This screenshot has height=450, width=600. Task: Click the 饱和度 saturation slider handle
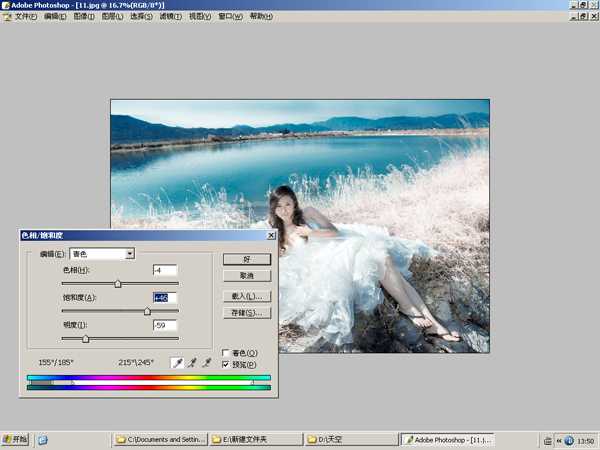147,312
